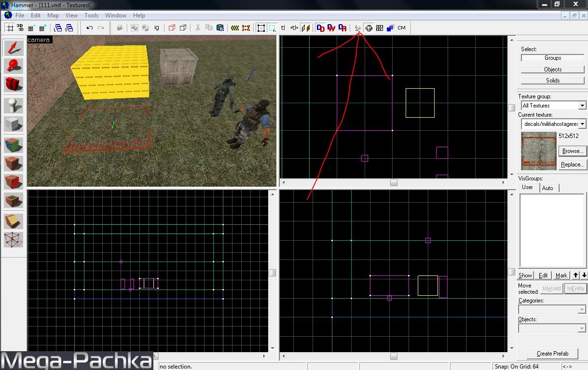Open the Toggle Texture Application tool
Screen dimensions: 588x370
click(14, 146)
